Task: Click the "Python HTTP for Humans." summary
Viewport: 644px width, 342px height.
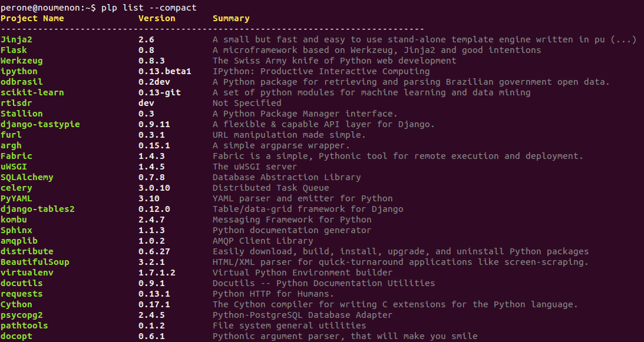Action: 273,294
